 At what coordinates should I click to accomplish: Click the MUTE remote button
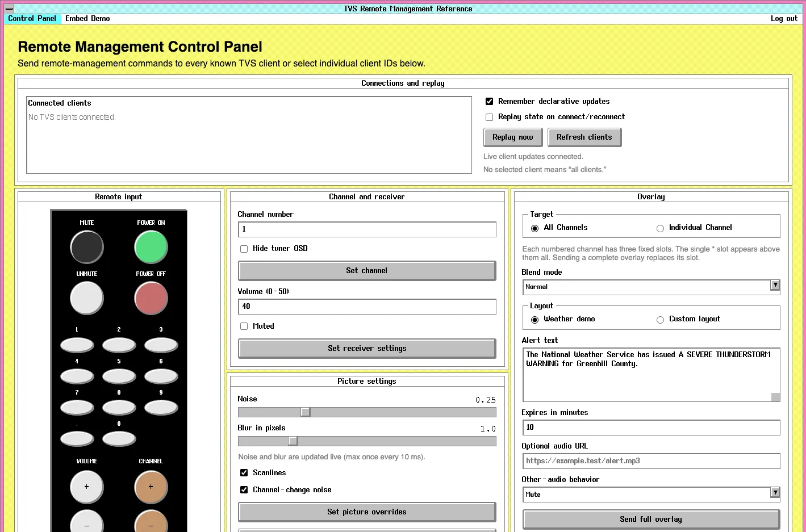[x=87, y=247]
